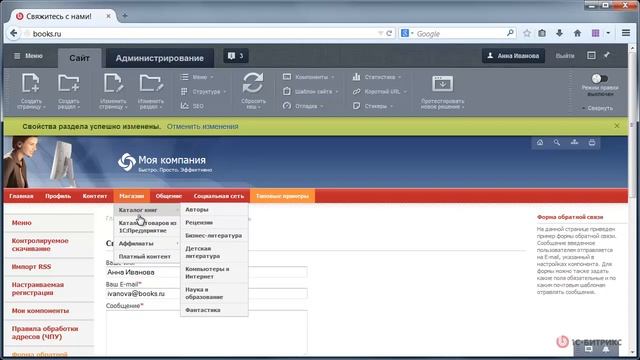The height and width of the screenshot is (360, 640).
Task: Expand Шаблон сайта dropdown
Action: [x=311, y=91]
